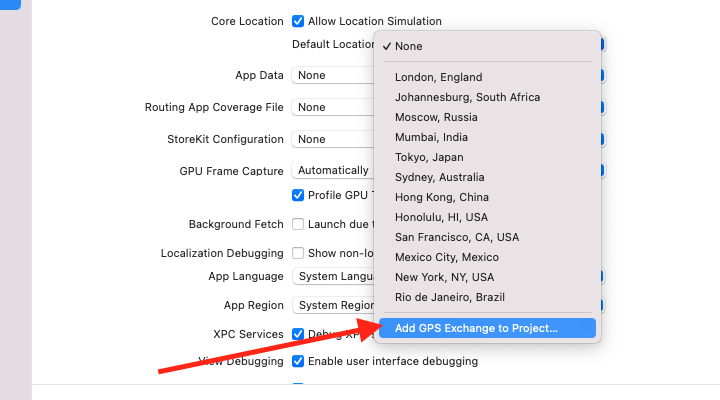720x400 pixels.
Task: Select Add GPS Exchange to Project option
Action: [476, 328]
